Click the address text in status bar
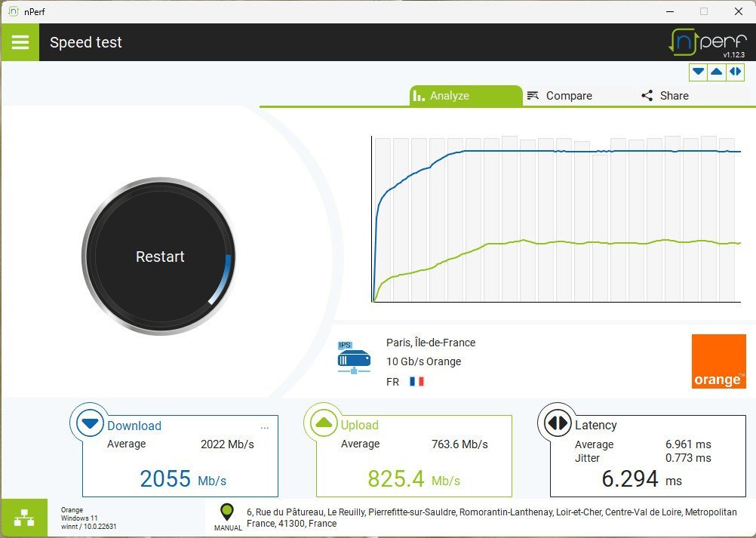This screenshot has height=538, width=756. (490, 518)
